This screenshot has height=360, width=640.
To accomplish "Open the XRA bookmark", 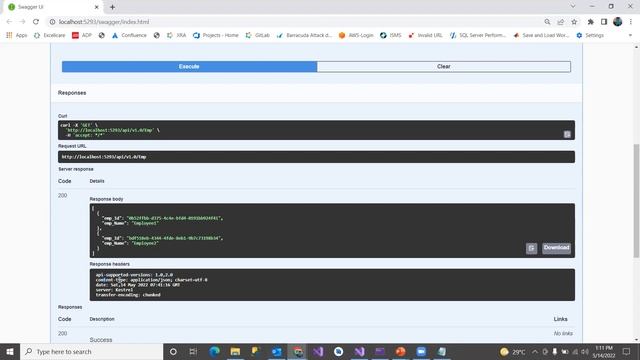I will [x=176, y=36].
